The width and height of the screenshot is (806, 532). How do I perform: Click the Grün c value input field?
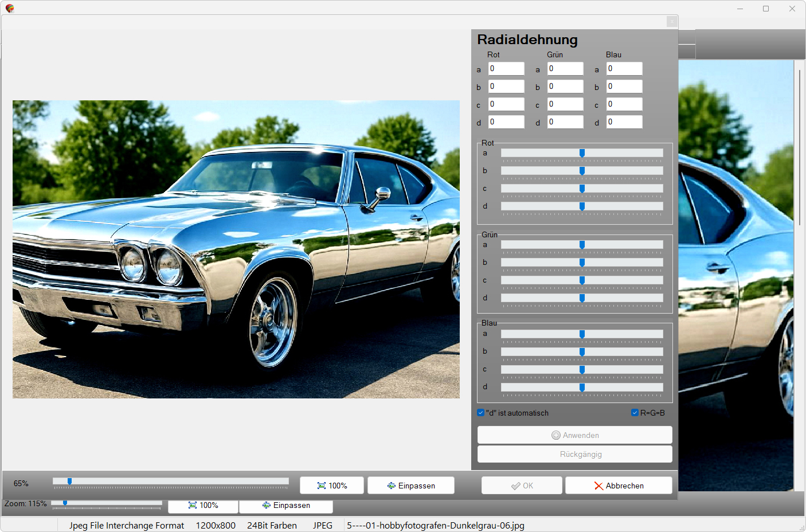pyautogui.click(x=565, y=104)
